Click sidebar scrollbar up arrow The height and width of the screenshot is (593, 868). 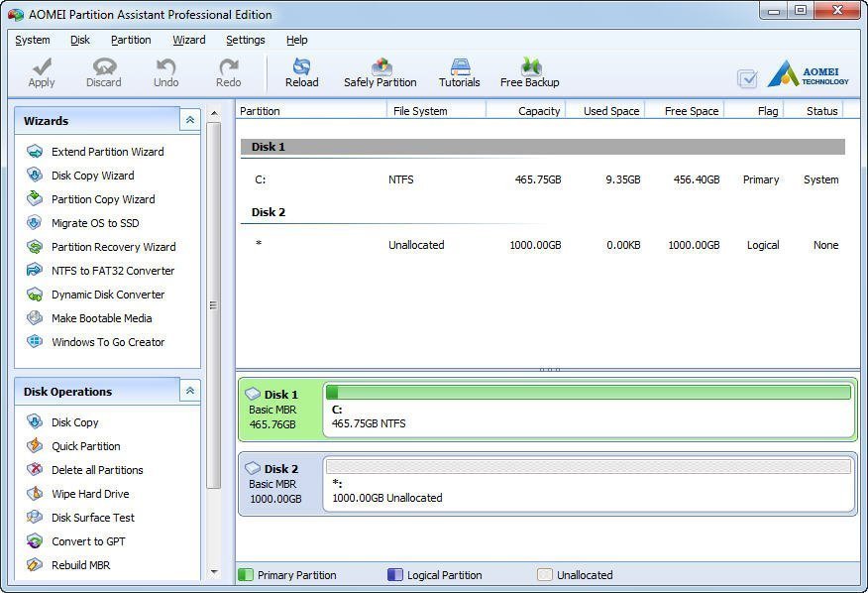click(x=214, y=113)
